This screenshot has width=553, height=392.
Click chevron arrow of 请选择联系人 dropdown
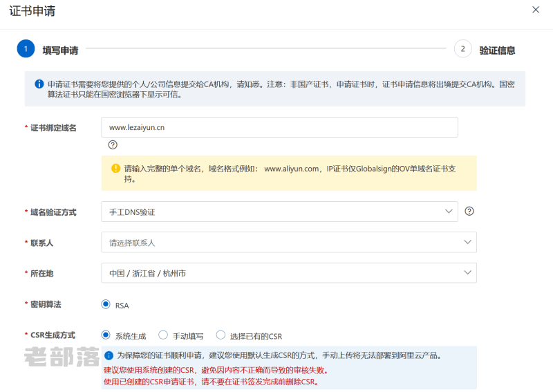coord(467,242)
